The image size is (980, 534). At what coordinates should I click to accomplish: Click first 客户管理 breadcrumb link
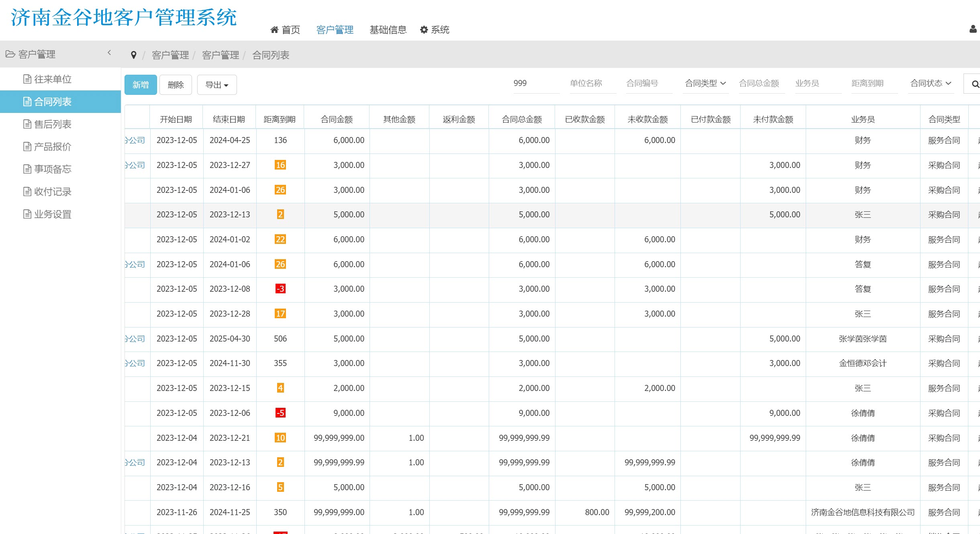(170, 55)
